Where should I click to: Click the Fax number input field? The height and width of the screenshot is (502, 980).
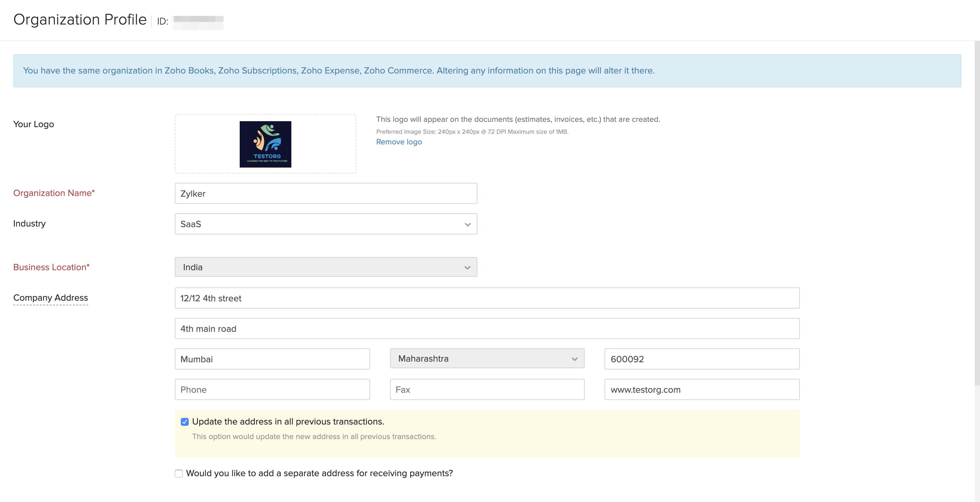tap(487, 389)
